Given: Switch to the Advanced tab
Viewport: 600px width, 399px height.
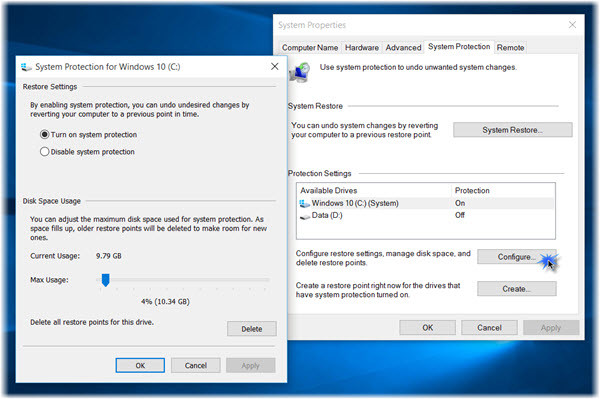Looking at the screenshot, I should [403, 48].
